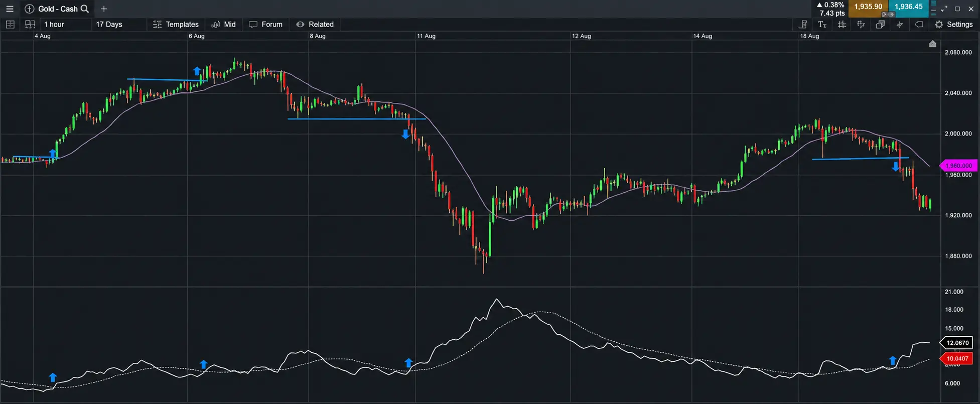Click the 7.43 pts change readout
Image resolution: width=980 pixels, height=404 pixels.
pyautogui.click(x=832, y=14)
